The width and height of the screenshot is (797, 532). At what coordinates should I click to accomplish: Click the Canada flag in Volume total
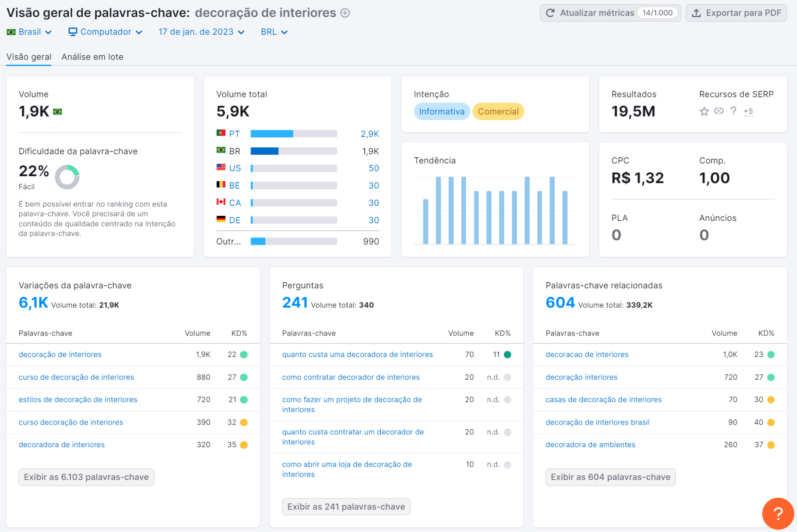(221, 202)
